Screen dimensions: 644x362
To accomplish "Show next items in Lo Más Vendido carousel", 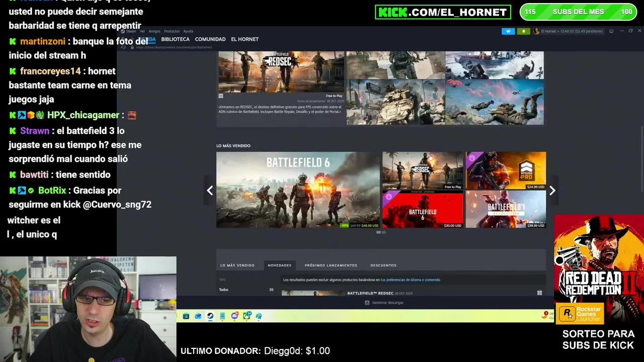I will pyautogui.click(x=552, y=191).
